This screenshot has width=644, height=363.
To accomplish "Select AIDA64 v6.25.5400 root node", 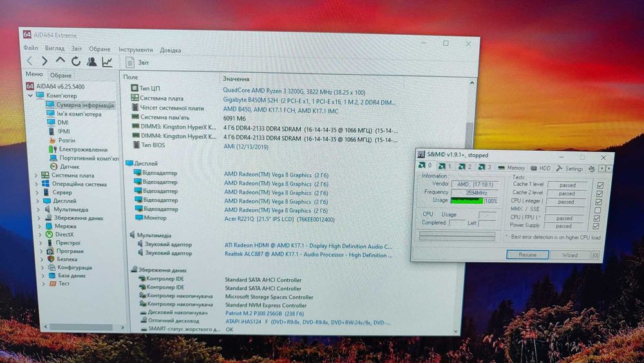I will [x=55, y=86].
